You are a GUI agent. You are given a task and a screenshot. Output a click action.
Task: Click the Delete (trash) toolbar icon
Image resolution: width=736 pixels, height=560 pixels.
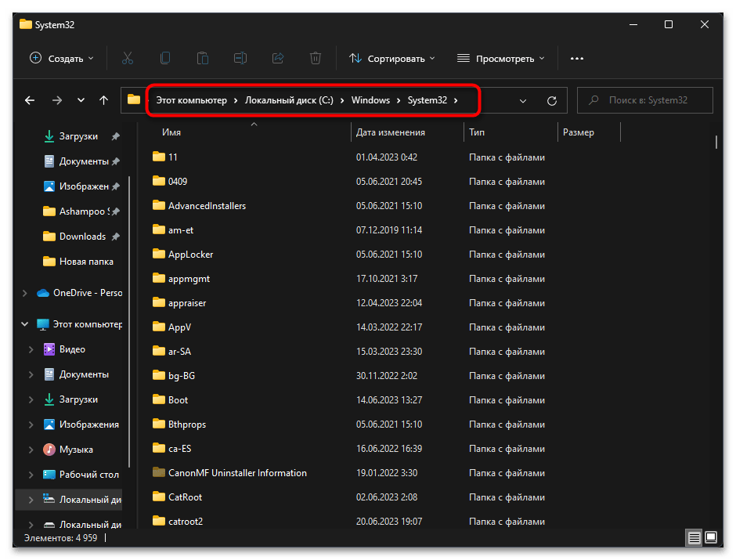pos(316,58)
